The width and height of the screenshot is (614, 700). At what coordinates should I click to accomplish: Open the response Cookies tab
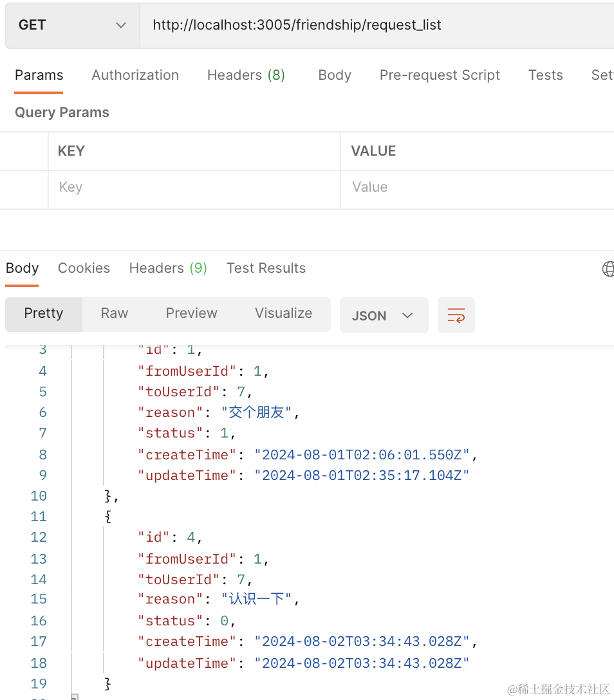click(x=84, y=268)
